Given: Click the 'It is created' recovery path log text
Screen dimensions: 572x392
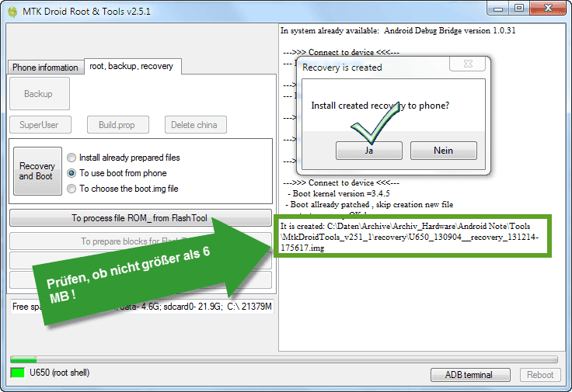Looking at the screenshot, I should (410, 237).
